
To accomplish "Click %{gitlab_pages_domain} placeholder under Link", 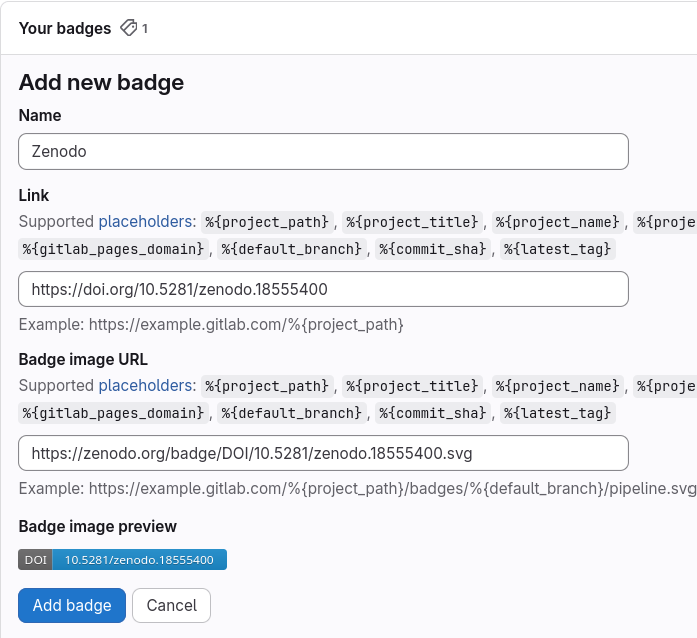I will coord(113,249).
